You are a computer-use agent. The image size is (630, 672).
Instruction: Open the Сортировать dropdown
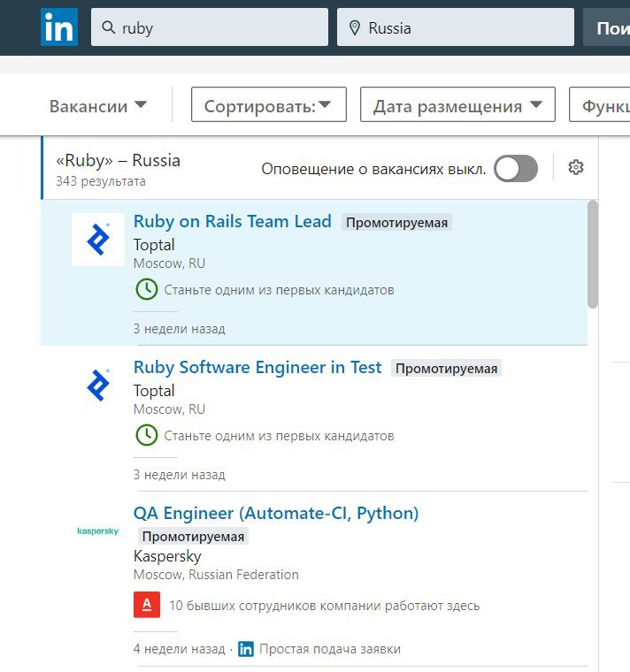point(269,104)
